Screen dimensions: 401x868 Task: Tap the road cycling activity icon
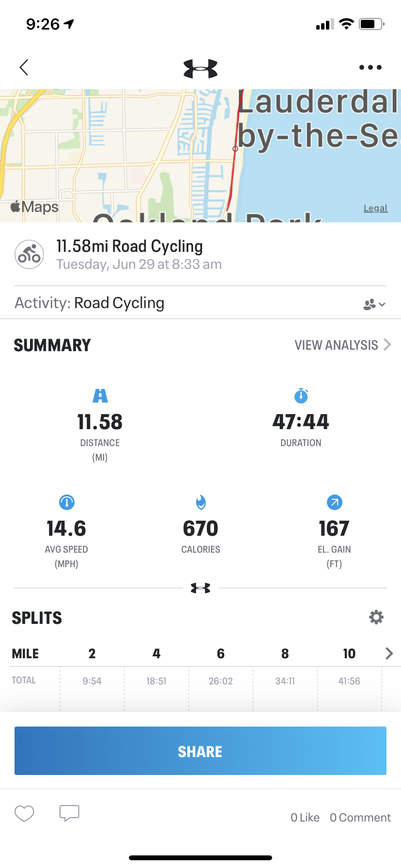coord(29,254)
